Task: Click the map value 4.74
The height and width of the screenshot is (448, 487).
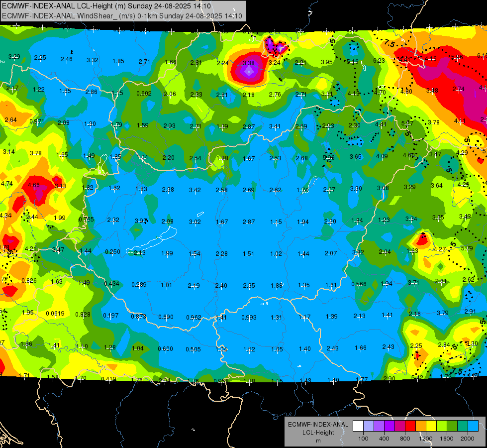Action: (7, 183)
